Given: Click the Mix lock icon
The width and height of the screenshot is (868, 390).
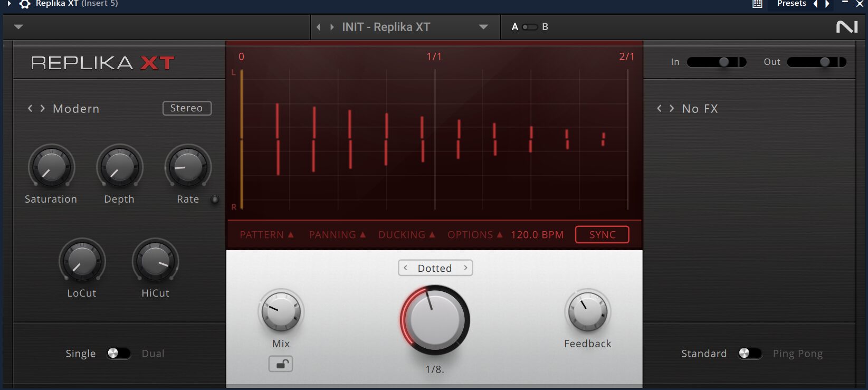Looking at the screenshot, I should pyautogui.click(x=281, y=364).
